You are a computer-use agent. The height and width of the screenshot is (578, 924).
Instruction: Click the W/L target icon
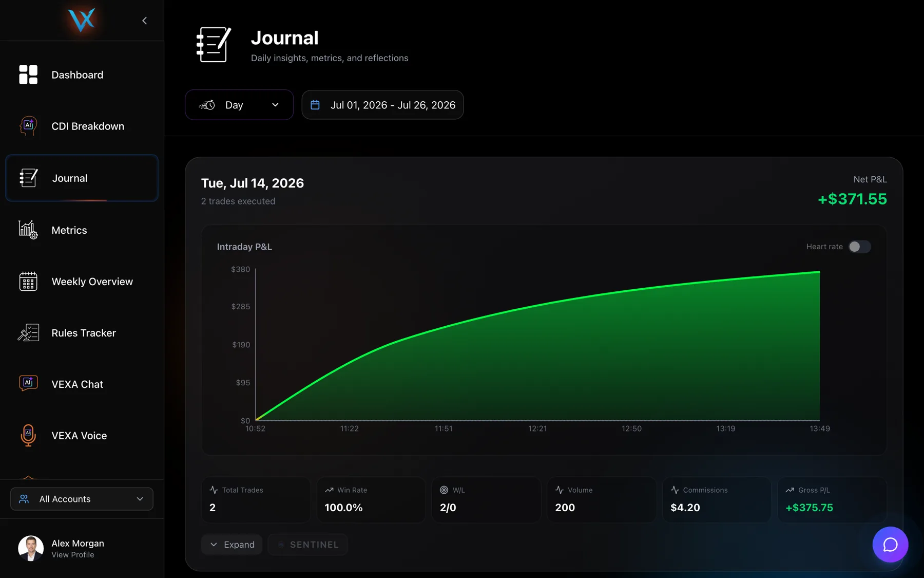pos(444,490)
